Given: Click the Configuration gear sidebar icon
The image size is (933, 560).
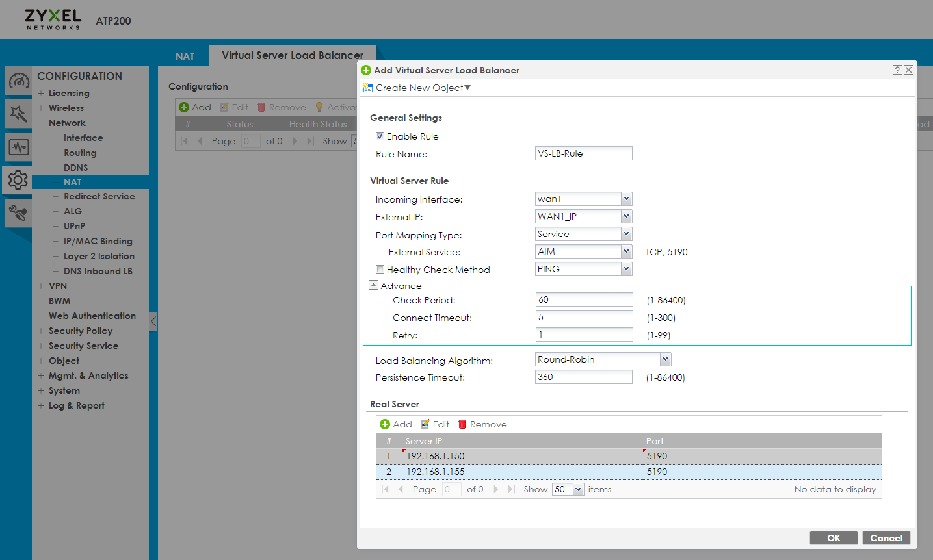Looking at the screenshot, I should [18, 180].
